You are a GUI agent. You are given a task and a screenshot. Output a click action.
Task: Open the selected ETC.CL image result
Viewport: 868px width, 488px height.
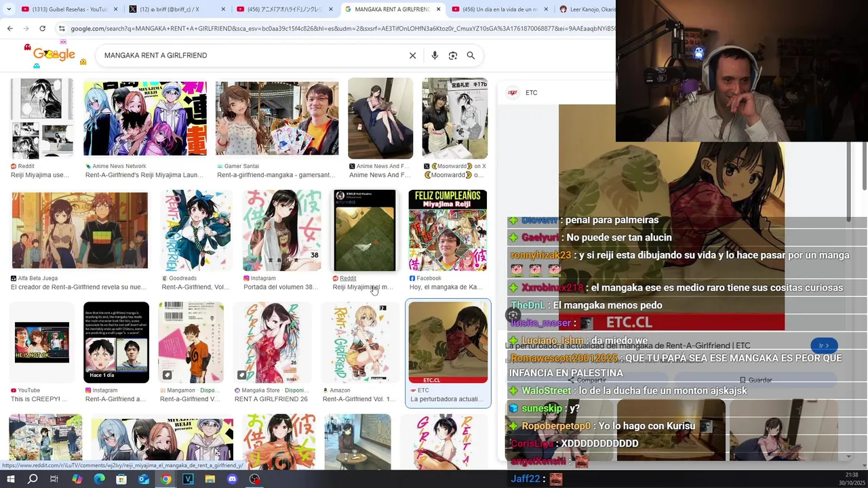448,343
